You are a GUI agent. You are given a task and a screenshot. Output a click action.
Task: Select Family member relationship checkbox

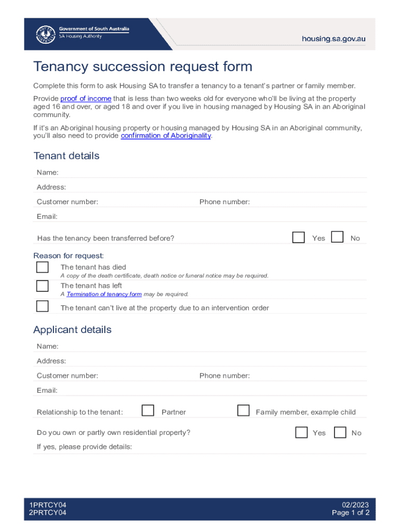pyautogui.click(x=243, y=411)
